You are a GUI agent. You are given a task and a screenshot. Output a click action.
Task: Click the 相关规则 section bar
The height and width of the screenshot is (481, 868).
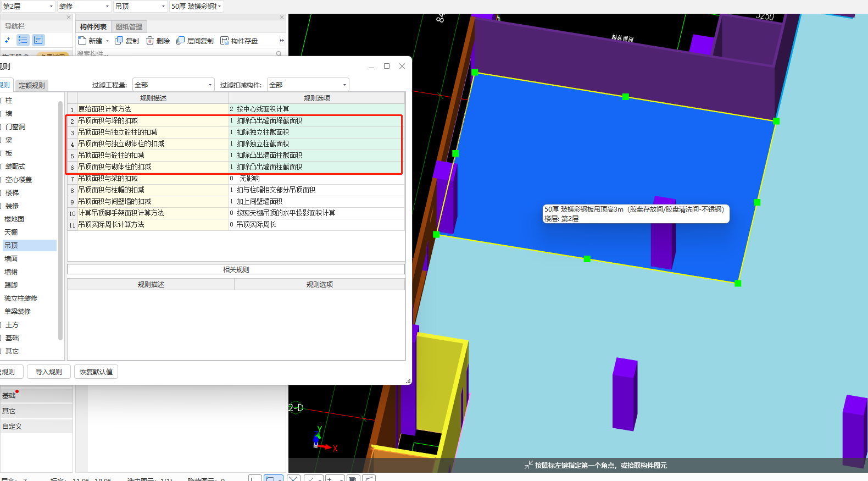pyautogui.click(x=236, y=269)
